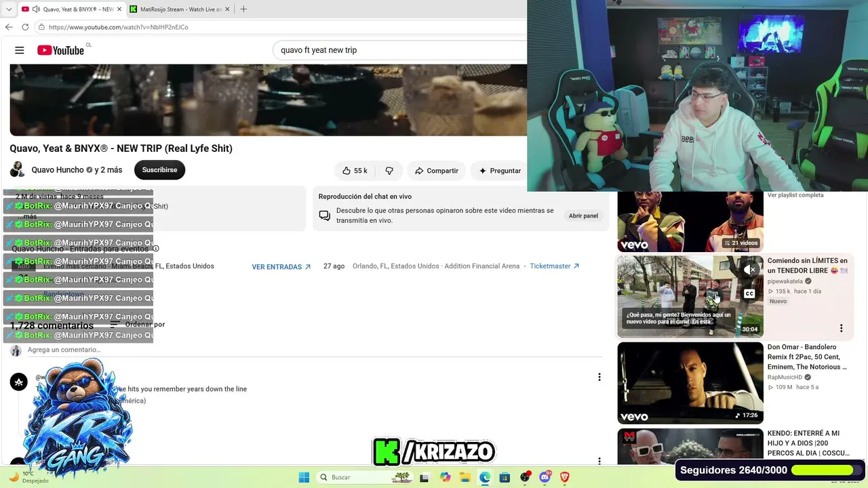Play the KENDO video thumbnail
Viewport: 868px width, 488px height.
point(690,447)
